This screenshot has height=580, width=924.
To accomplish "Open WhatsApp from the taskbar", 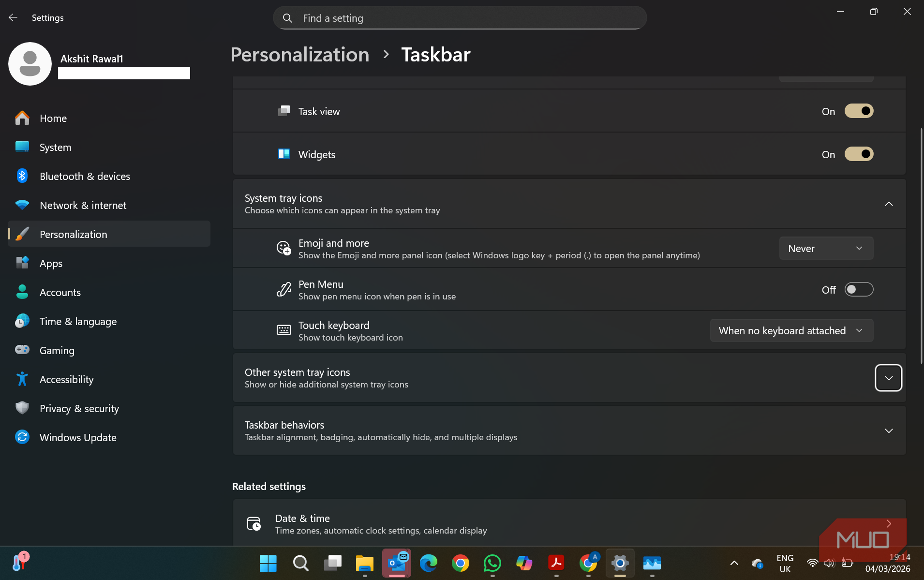I will click(x=492, y=563).
